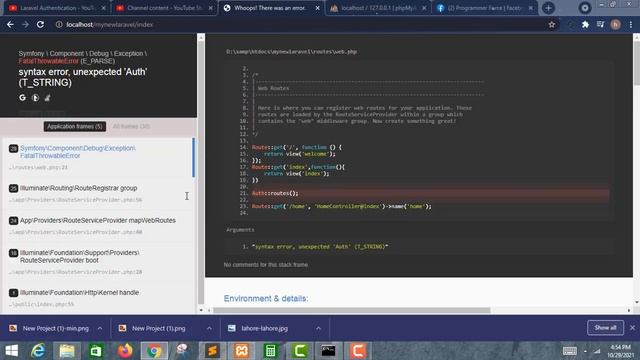Open the Chrome profile avatar
The image size is (640, 360).
[x=616, y=24]
